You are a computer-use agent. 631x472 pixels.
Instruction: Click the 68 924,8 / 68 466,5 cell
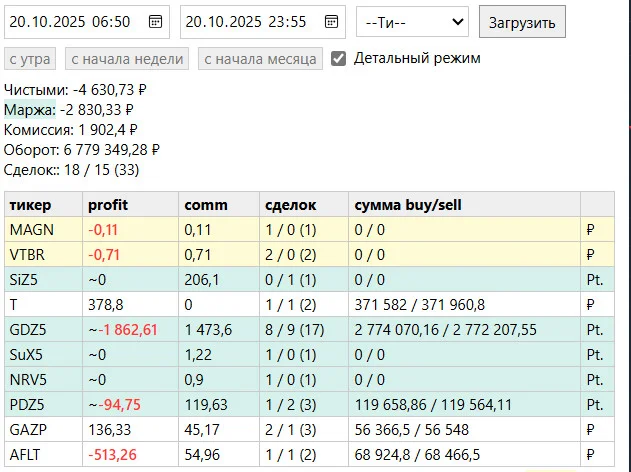[x=464, y=455]
